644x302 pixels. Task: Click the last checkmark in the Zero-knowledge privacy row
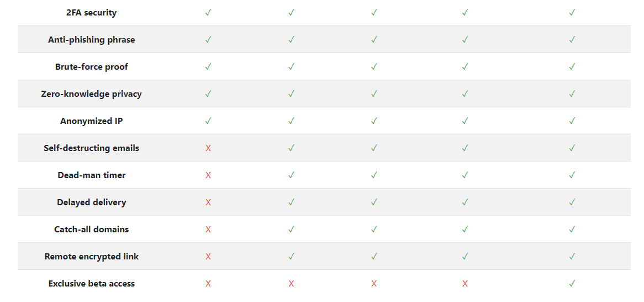[x=572, y=93]
